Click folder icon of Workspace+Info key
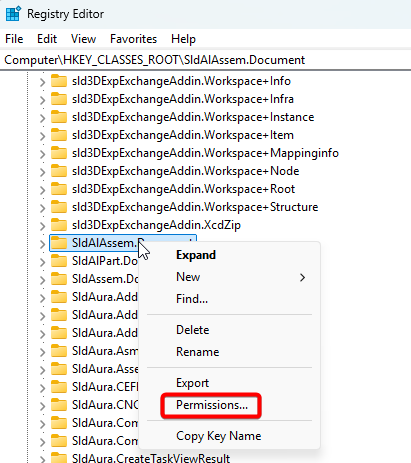This screenshot has width=411, height=463. 59,81
